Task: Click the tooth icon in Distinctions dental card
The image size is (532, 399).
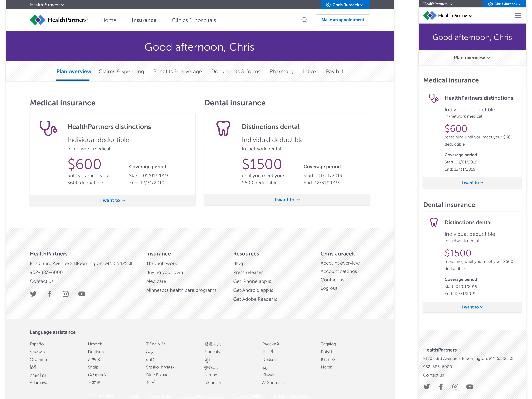Action: [x=223, y=128]
